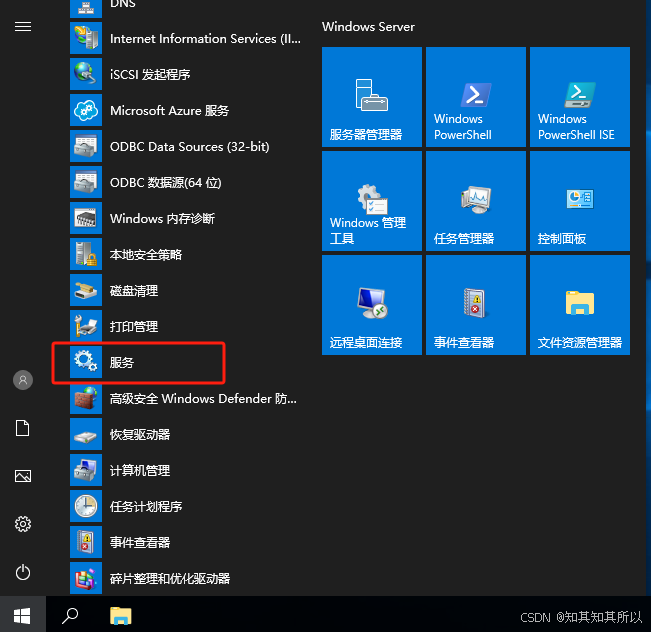Open Windows 管理工具 tile
Image resolution: width=651 pixels, height=632 pixels.
372,201
